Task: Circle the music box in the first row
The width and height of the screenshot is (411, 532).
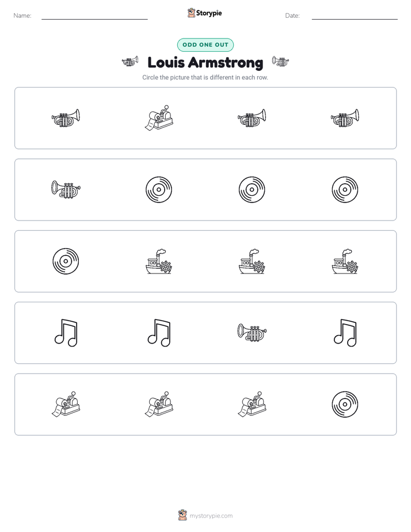Action: pyautogui.click(x=159, y=117)
